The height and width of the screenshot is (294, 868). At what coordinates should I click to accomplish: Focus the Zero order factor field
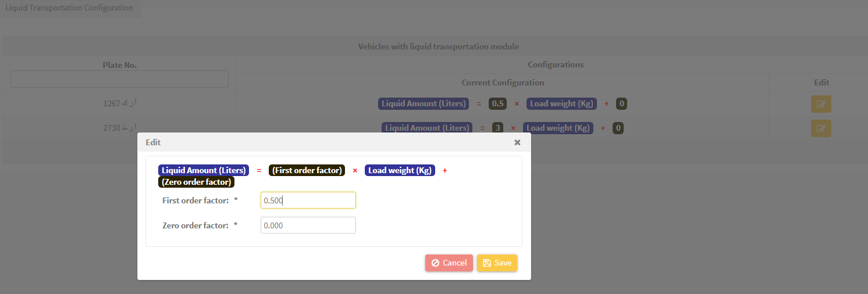coord(308,225)
